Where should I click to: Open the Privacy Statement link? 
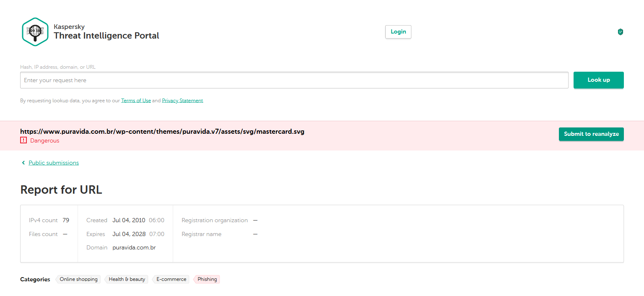click(182, 101)
